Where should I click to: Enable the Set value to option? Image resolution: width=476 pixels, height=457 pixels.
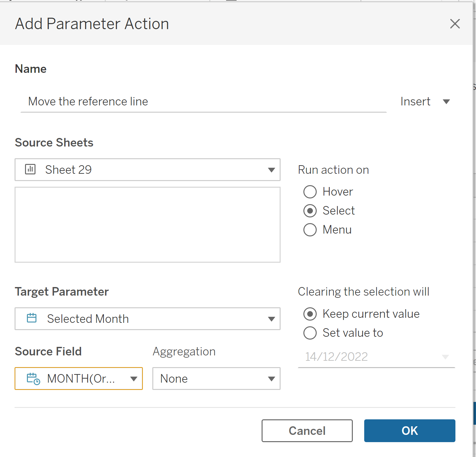pyautogui.click(x=310, y=333)
